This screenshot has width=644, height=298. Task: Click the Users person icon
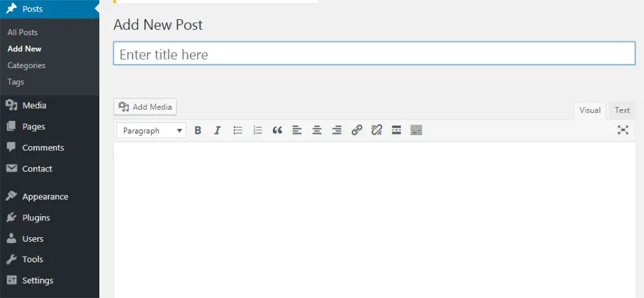pyautogui.click(x=12, y=238)
